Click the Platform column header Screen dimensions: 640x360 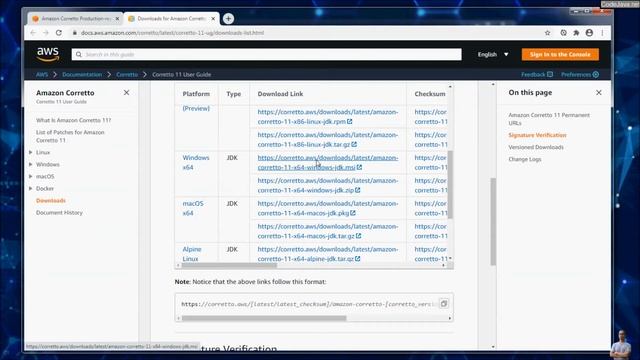(196, 94)
